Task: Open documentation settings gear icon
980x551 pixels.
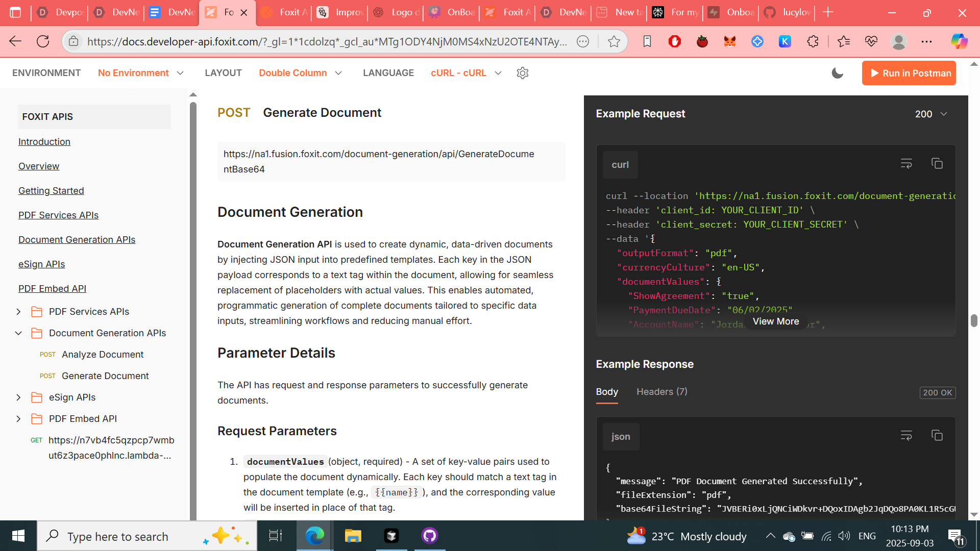Action: click(522, 73)
